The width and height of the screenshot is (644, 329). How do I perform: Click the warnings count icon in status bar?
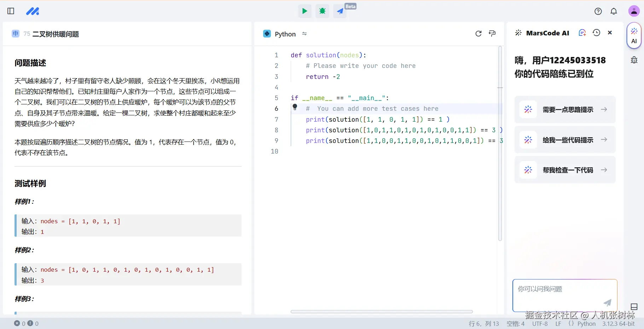30,323
